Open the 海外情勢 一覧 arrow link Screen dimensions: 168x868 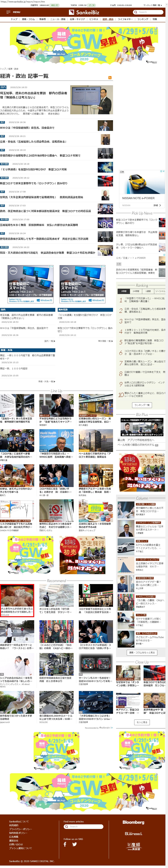pyautogui.click(x=105, y=341)
